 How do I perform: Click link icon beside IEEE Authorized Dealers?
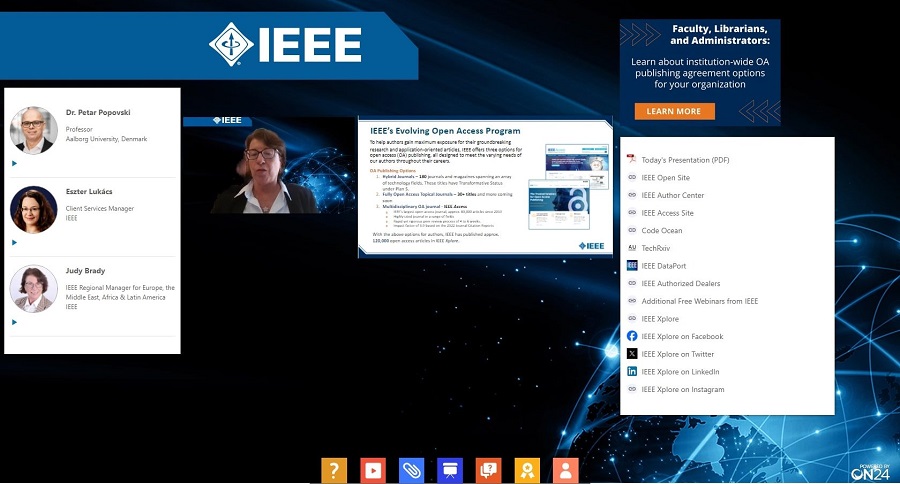point(631,283)
